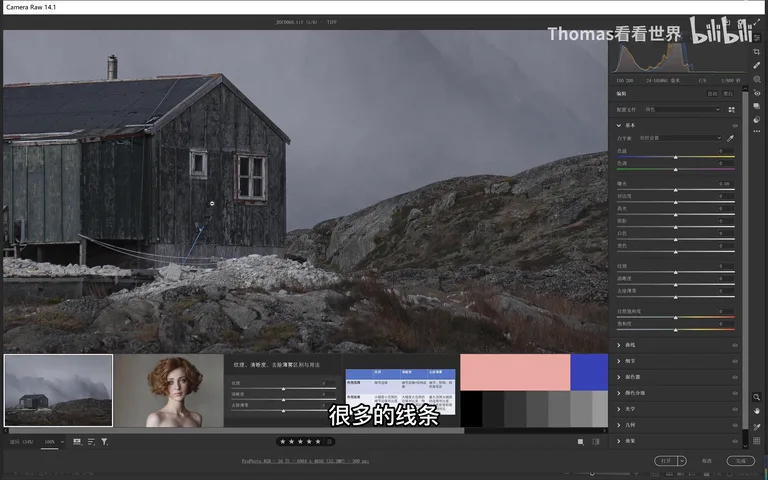The width and height of the screenshot is (768, 480).
Task: Click the Done (完成) button
Action: pyautogui.click(x=741, y=461)
